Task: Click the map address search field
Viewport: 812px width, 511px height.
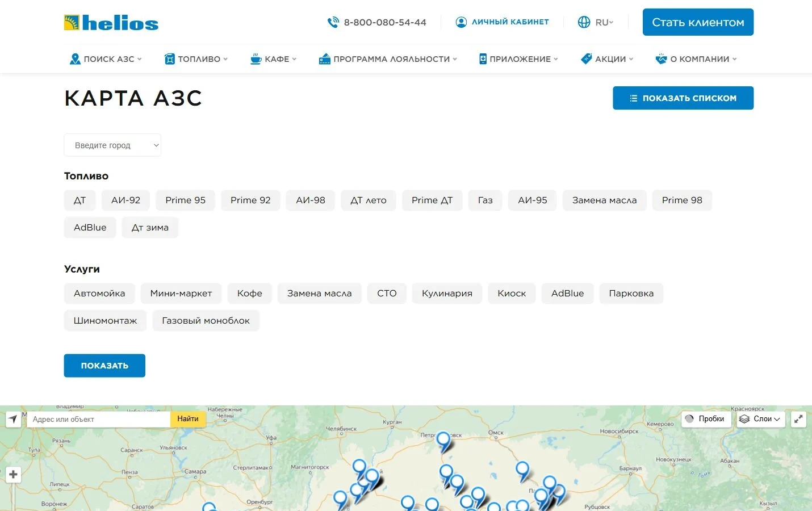Action: (99, 419)
